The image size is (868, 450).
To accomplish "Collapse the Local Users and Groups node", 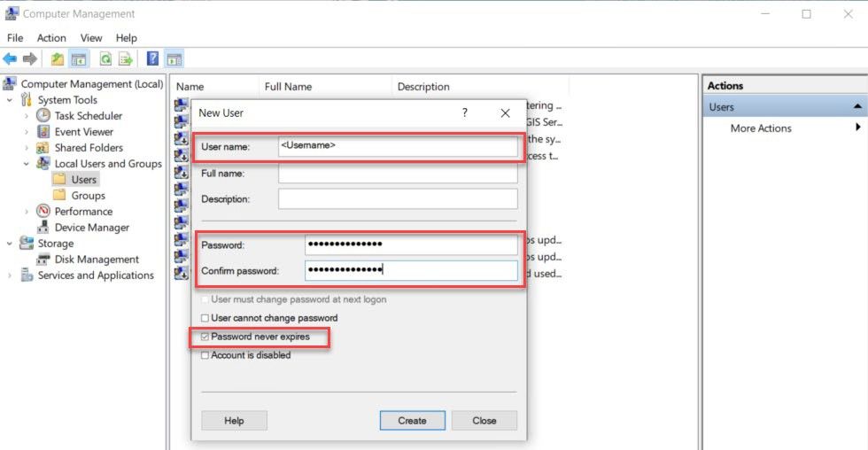I will click(26, 164).
